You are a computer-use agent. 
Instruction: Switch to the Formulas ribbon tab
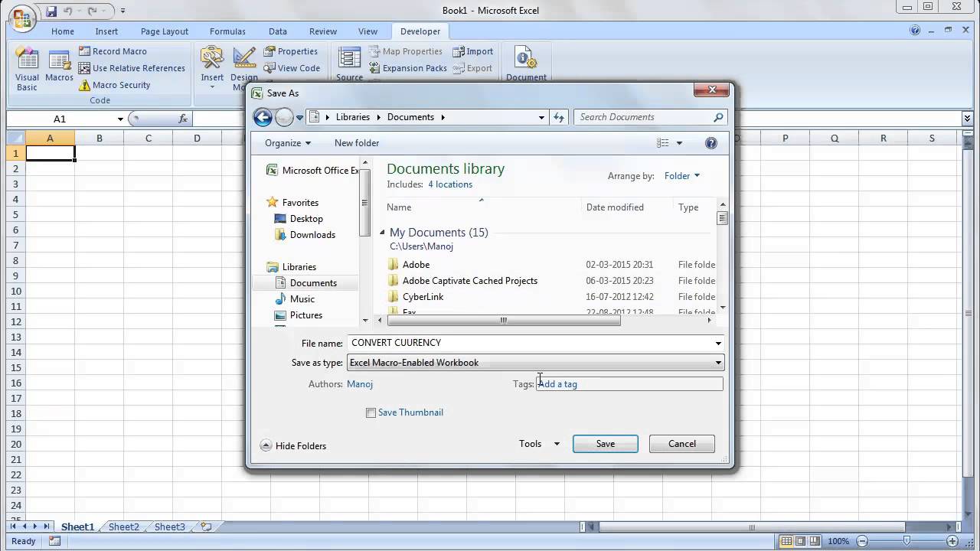tap(227, 31)
